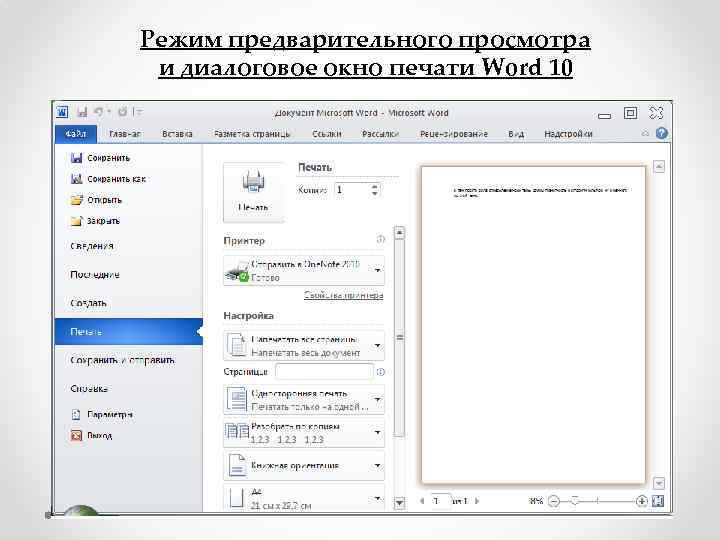Switch to the Ссылки tab

click(x=326, y=134)
